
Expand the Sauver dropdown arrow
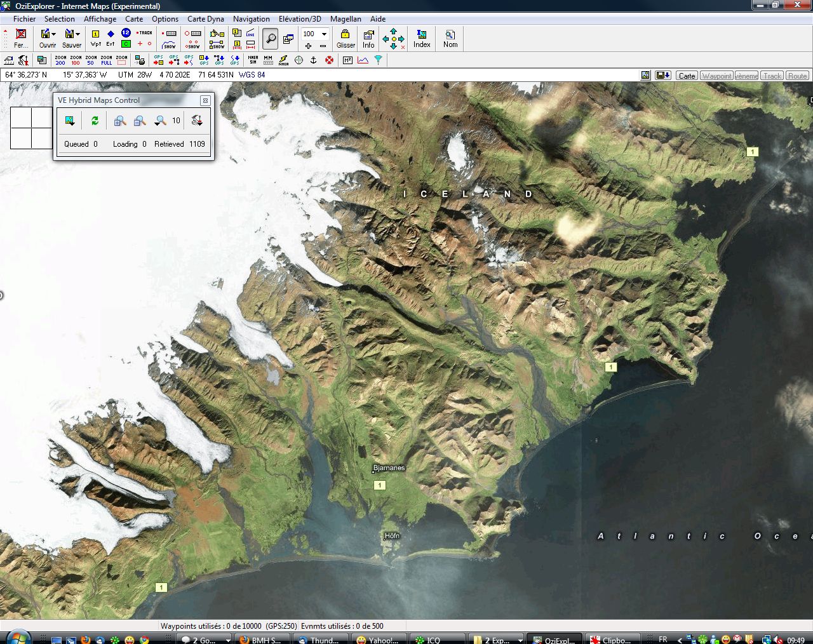(78, 34)
